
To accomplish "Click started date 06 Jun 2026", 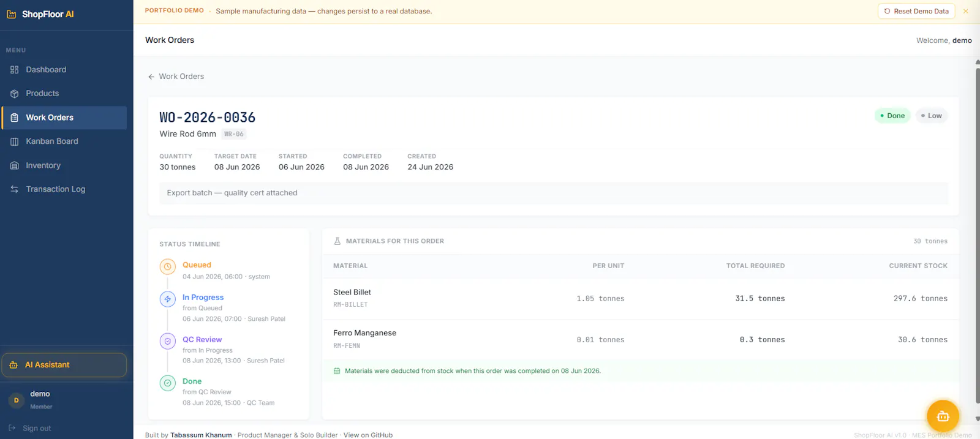I will pyautogui.click(x=301, y=167).
